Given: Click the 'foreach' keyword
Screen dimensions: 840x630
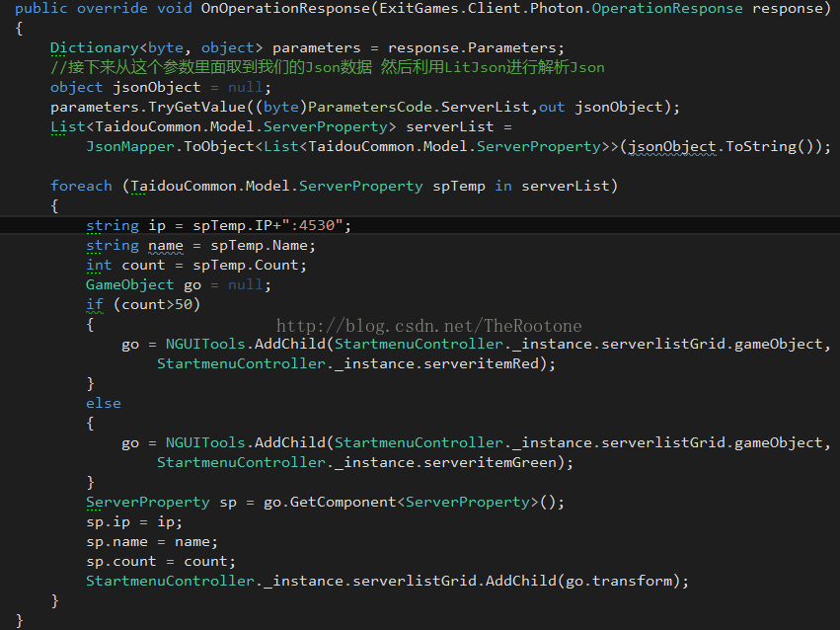Looking at the screenshot, I should 81,186.
